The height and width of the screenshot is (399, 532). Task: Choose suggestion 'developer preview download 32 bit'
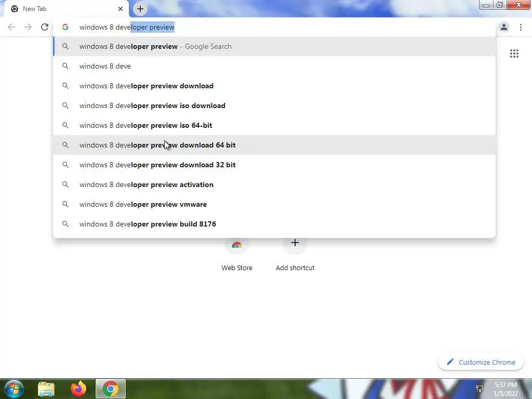[x=274, y=165]
